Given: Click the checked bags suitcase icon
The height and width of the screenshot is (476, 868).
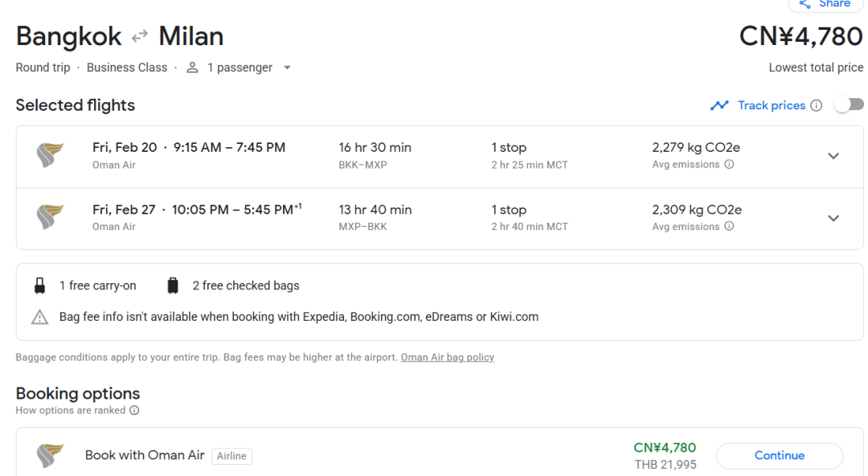Looking at the screenshot, I should tap(173, 285).
